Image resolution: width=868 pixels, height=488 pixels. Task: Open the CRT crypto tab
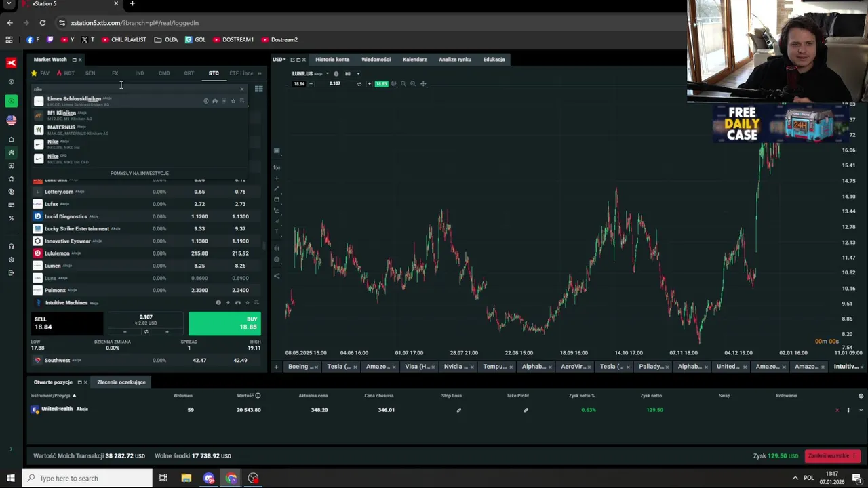point(189,73)
